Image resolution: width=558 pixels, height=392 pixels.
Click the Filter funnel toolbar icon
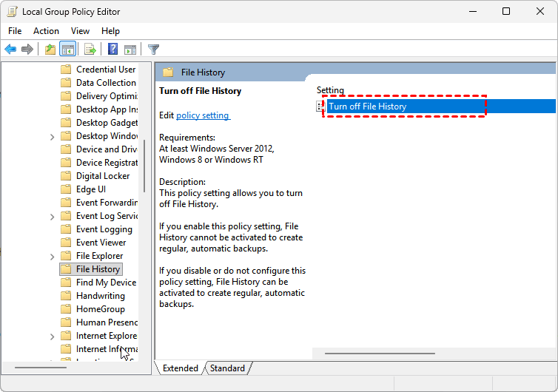[153, 50]
